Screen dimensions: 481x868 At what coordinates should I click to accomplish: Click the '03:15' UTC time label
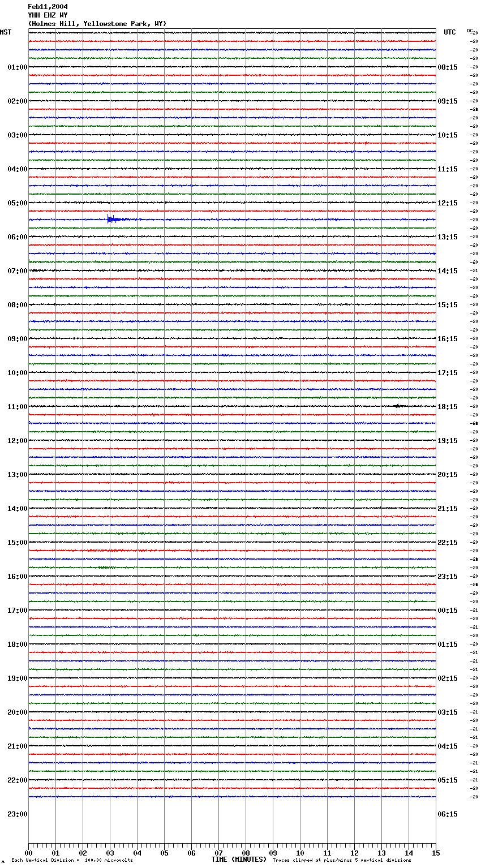[448, 712]
